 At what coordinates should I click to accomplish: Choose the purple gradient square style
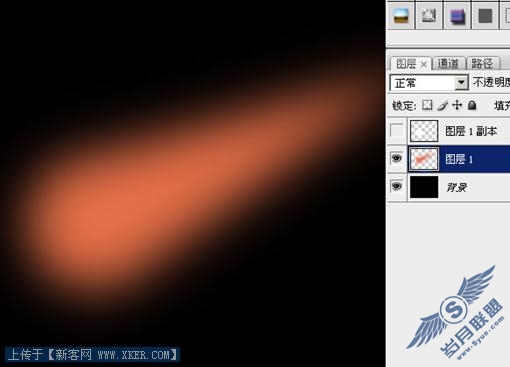(457, 15)
